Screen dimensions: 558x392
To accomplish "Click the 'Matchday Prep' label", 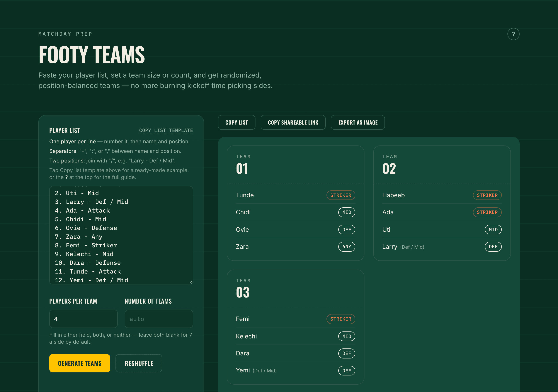I will coord(65,34).
